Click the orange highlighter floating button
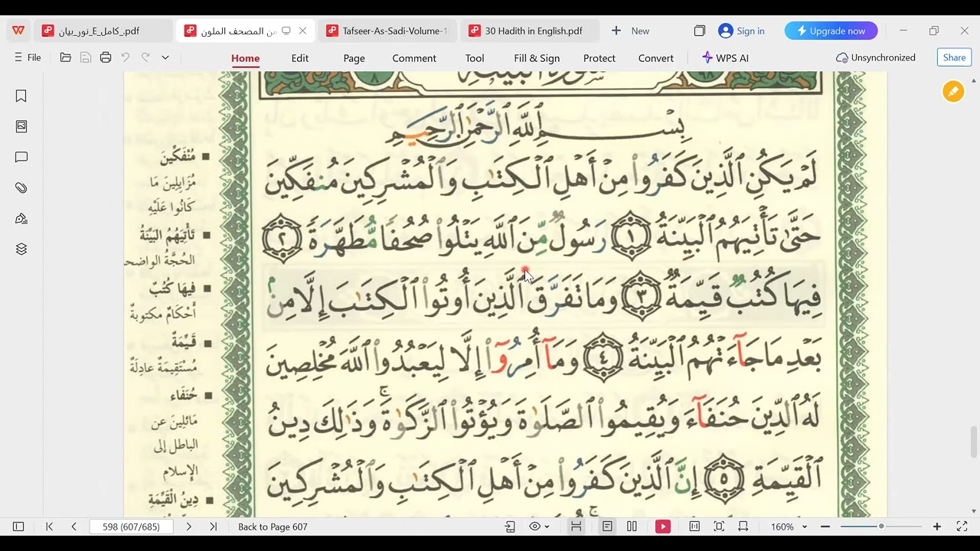Image resolution: width=980 pixels, height=551 pixels. (x=953, y=92)
